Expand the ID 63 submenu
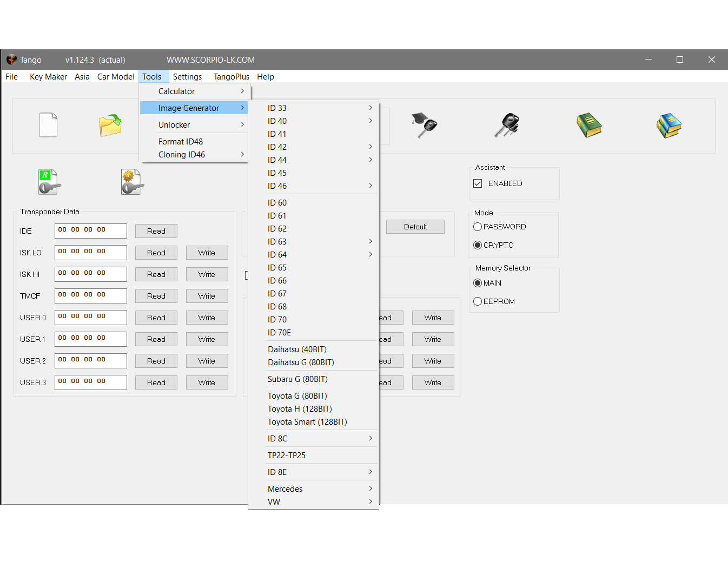Image resolution: width=728 pixels, height=561 pixels. [314, 242]
